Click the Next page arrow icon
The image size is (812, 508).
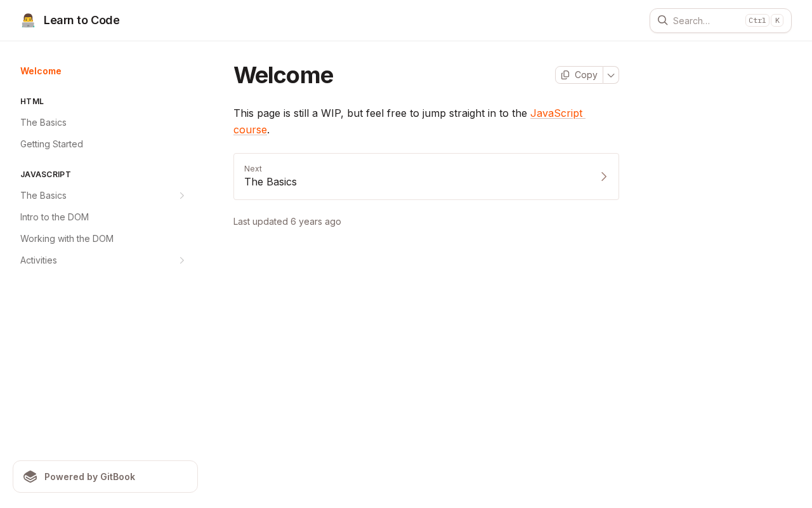tap(604, 177)
